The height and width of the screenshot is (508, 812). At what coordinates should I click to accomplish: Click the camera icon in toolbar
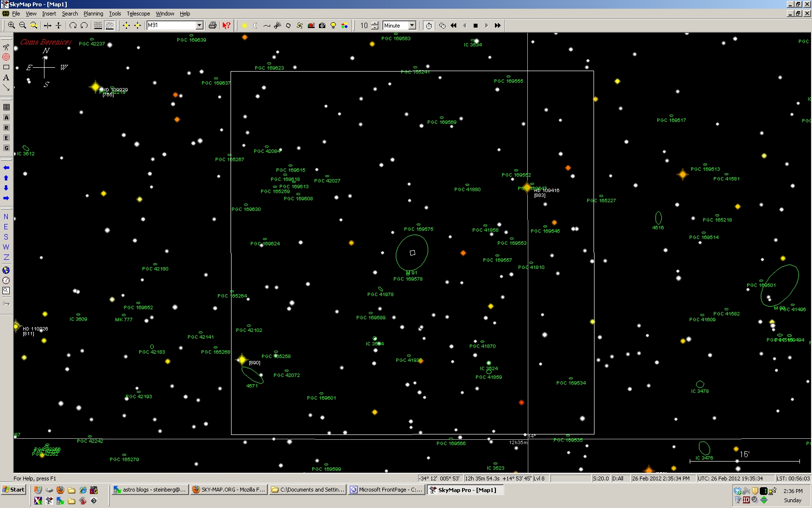(x=322, y=25)
